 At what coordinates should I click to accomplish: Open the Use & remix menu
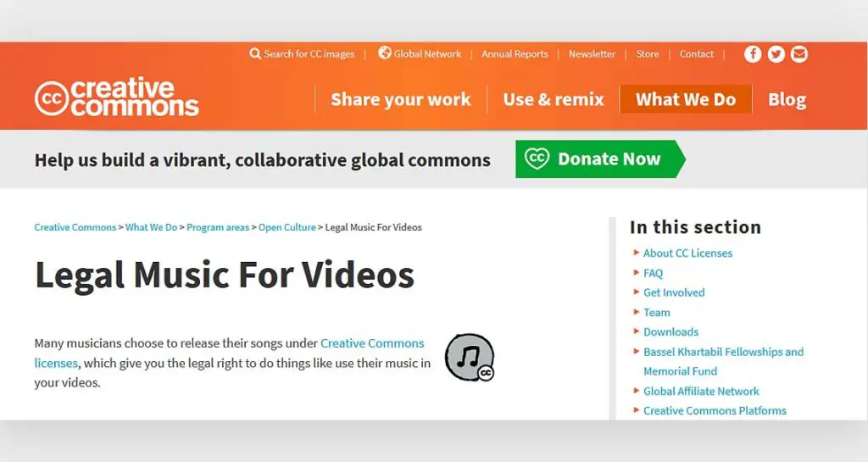(554, 99)
